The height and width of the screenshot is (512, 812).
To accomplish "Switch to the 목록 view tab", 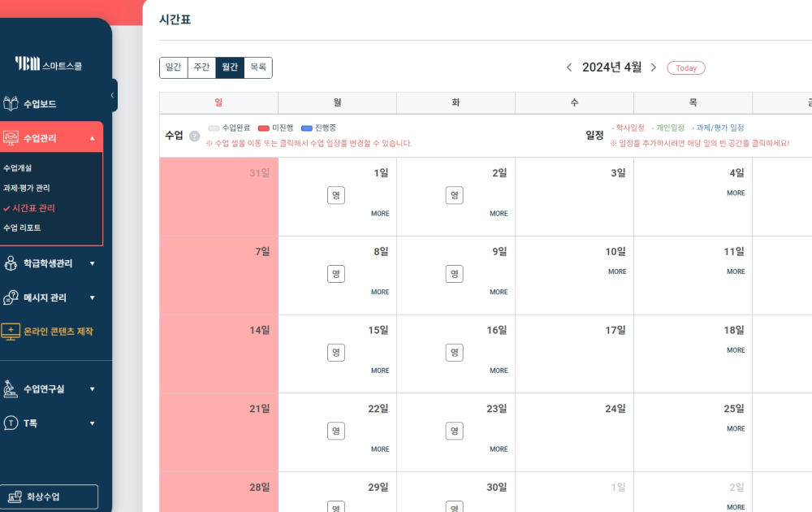I will pyautogui.click(x=258, y=67).
